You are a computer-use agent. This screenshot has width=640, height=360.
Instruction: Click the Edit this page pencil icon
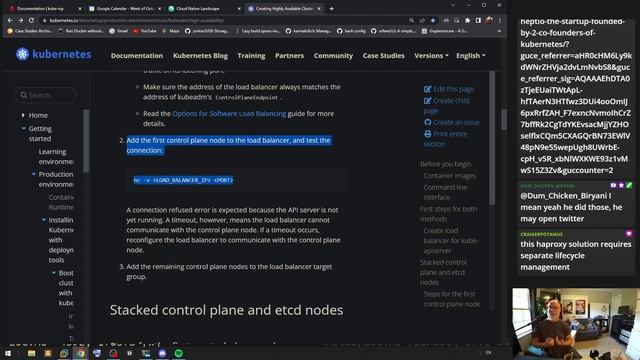pos(427,89)
